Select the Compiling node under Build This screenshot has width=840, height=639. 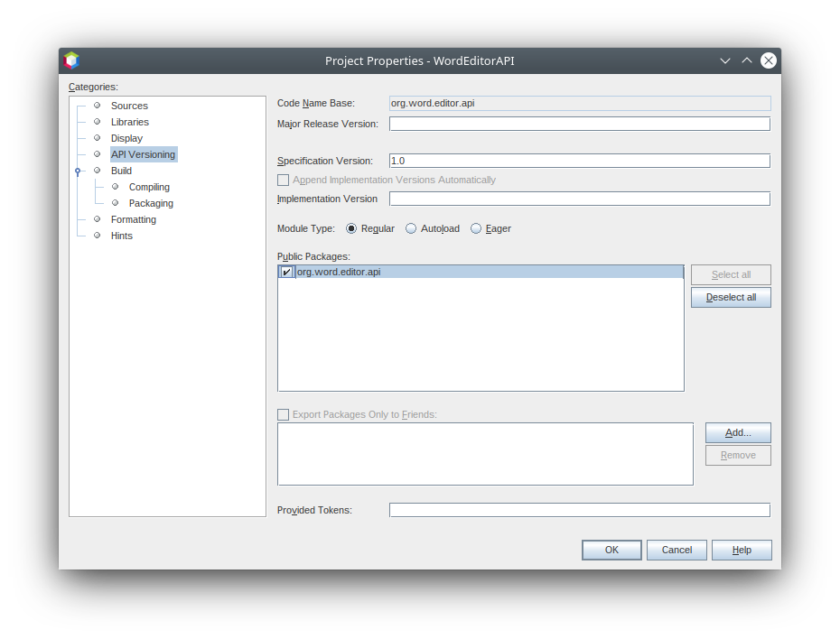(149, 187)
